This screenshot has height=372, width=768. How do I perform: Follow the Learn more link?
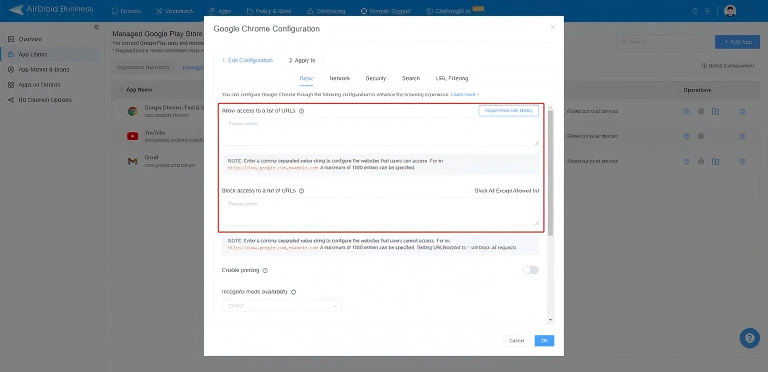pos(465,94)
